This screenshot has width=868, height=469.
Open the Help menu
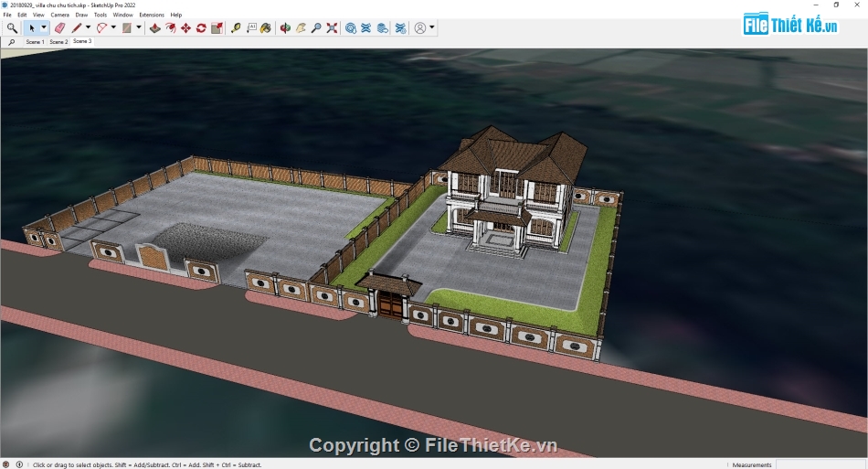pos(176,15)
